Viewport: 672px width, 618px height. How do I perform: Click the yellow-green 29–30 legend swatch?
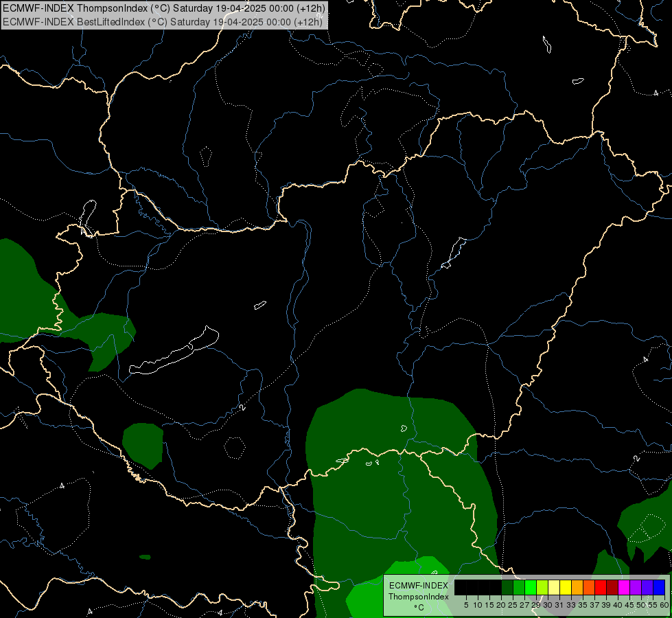pyautogui.click(x=542, y=587)
